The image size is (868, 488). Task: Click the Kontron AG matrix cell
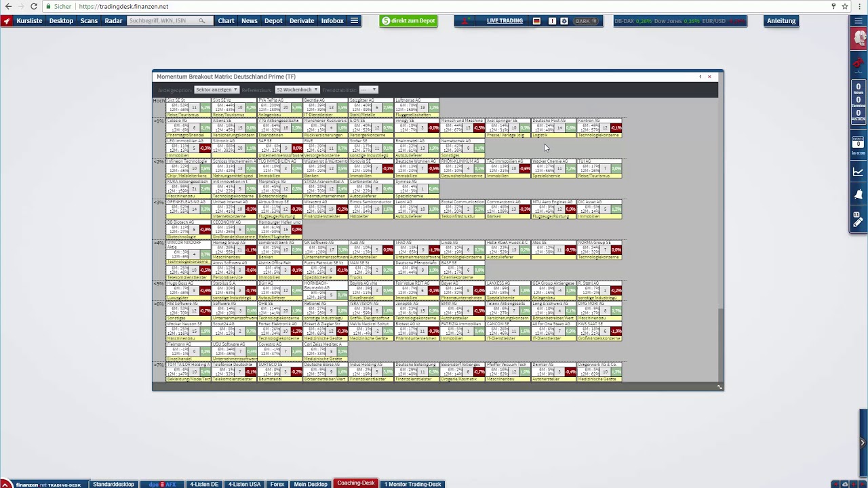tap(599, 127)
